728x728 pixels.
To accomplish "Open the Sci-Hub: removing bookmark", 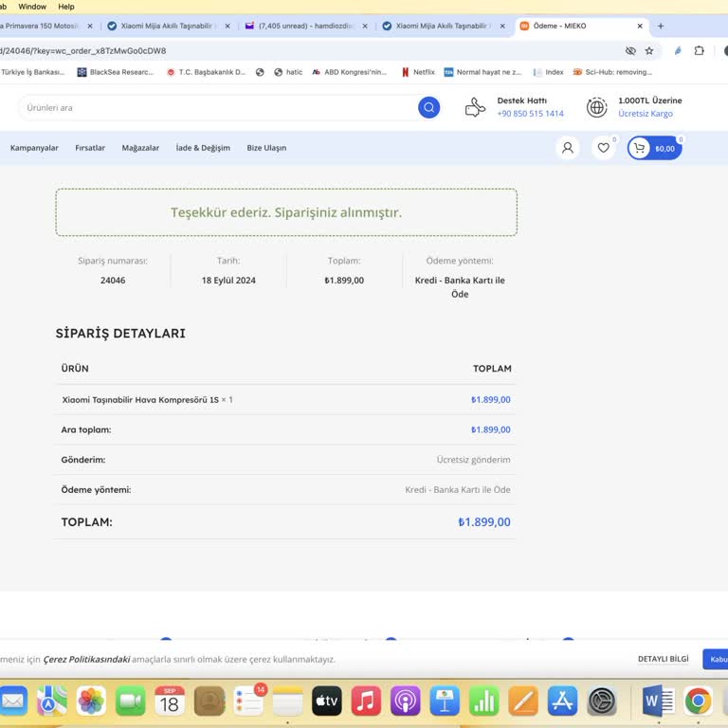I will tap(612, 72).
